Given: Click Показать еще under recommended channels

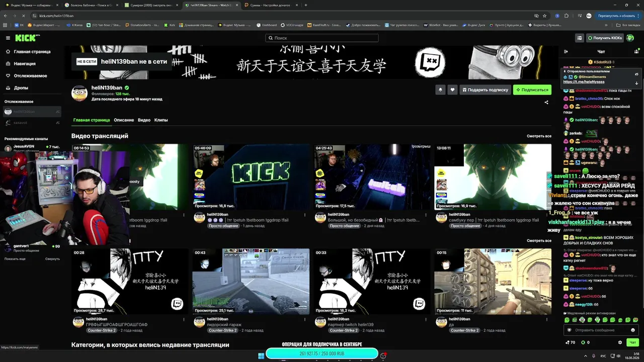Looking at the screenshot, I should click(15, 259).
